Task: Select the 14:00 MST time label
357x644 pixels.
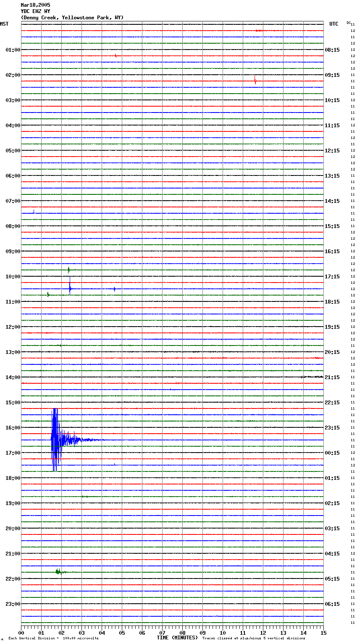Action: [13, 377]
